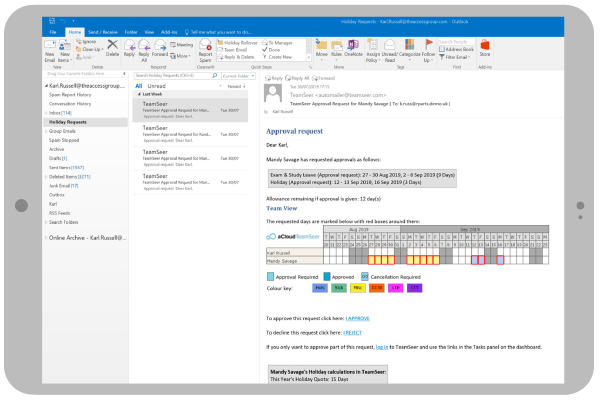
Task: Click the log in link
Action: [x=382, y=347]
